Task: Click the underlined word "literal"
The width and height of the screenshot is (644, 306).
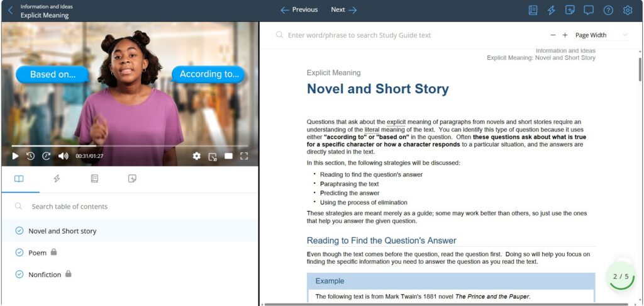Action: [372, 130]
